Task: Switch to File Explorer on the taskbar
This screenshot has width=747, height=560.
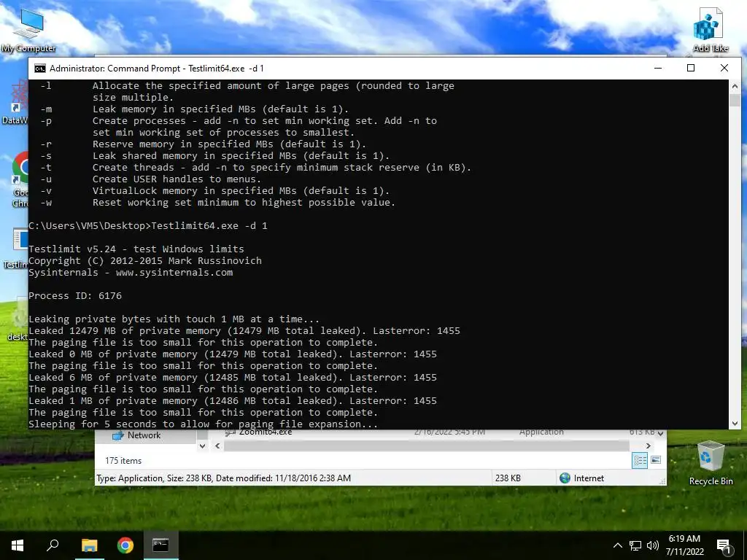Action: tap(89, 545)
